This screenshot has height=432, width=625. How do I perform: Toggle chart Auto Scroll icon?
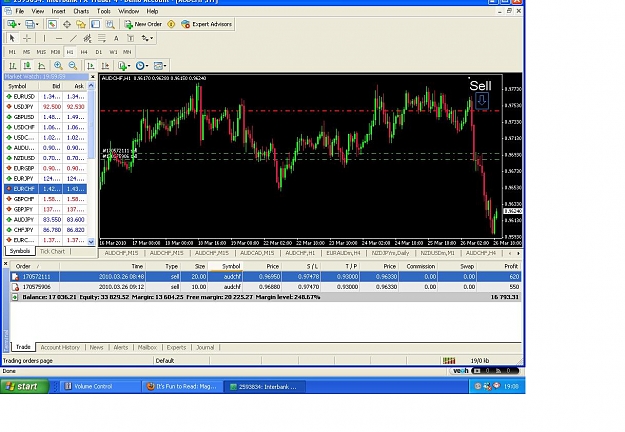click(x=90, y=66)
